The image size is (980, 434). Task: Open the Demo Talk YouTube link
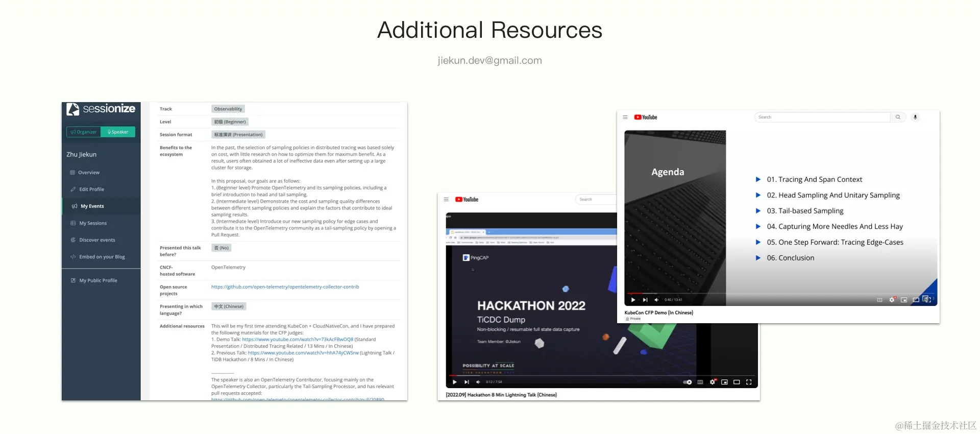click(298, 340)
